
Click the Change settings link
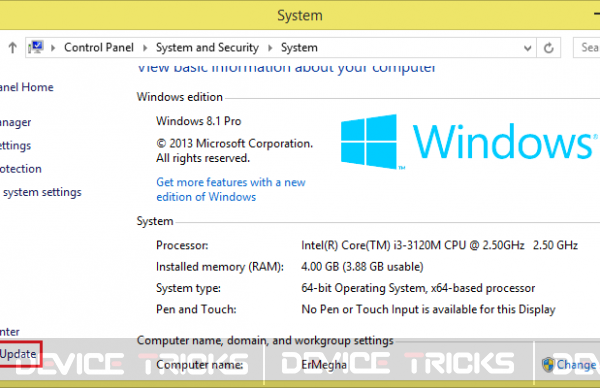tap(576, 365)
